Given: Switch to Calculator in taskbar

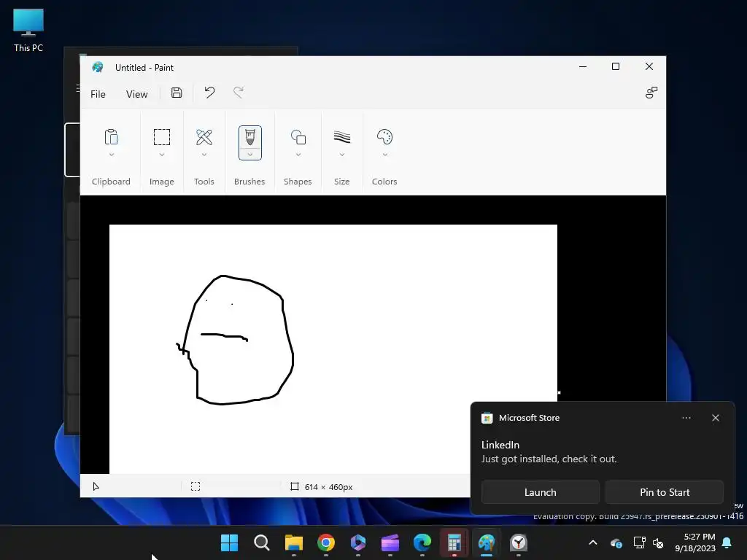Looking at the screenshot, I should point(454,542).
